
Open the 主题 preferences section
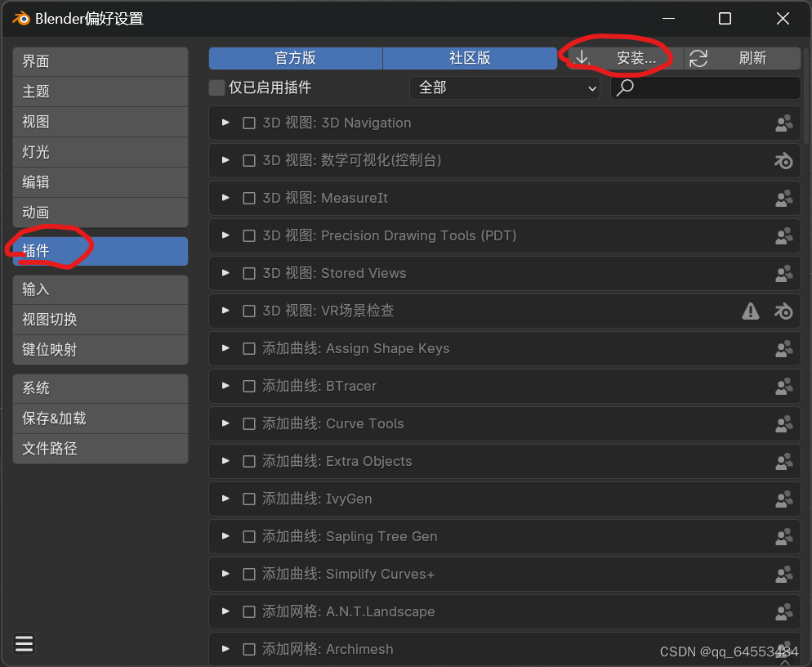coord(100,92)
